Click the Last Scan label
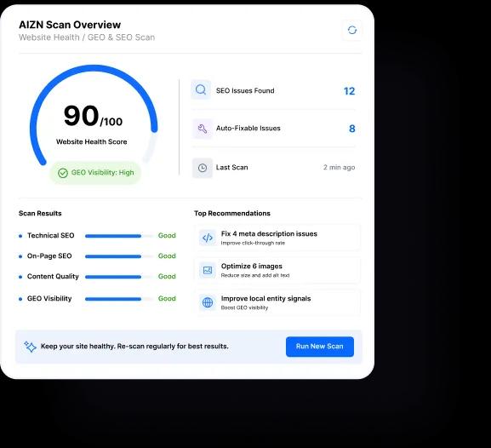The height and width of the screenshot is (448, 491). pyautogui.click(x=231, y=168)
